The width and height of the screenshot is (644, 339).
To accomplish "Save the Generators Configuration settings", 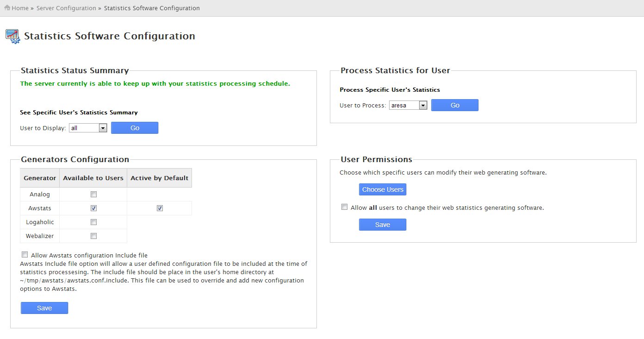I will 44,308.
